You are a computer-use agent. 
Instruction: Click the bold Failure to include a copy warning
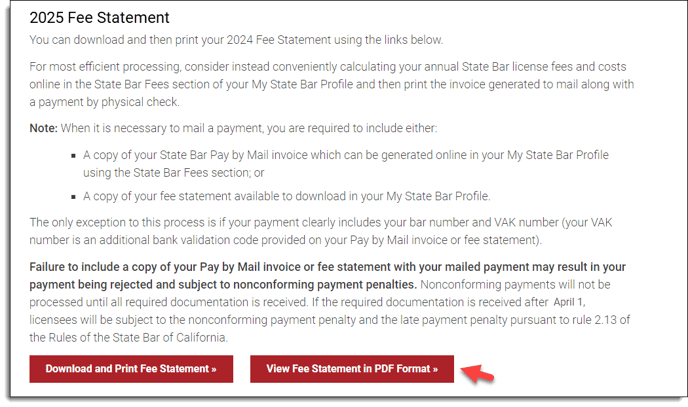coord(327,275)
